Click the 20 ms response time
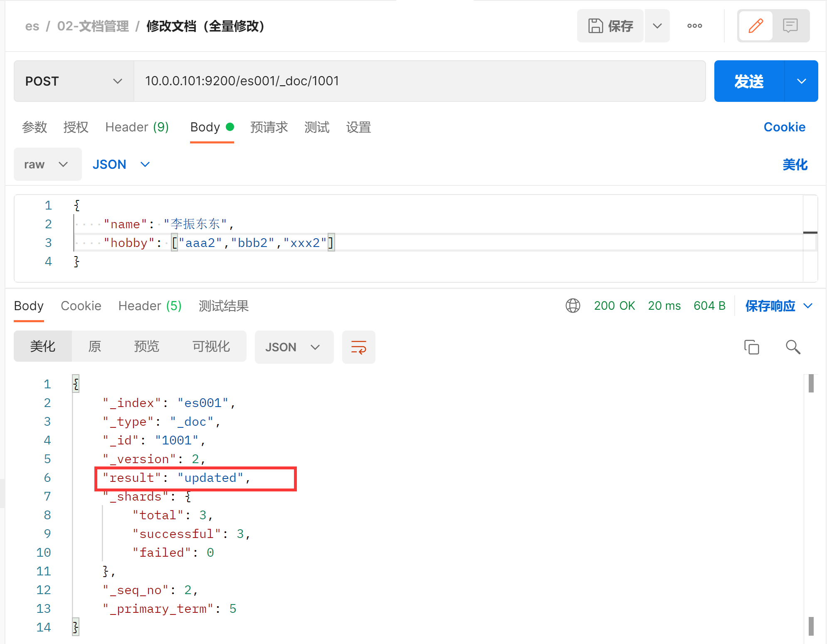 pyautogui.click(x=664, y=306)
